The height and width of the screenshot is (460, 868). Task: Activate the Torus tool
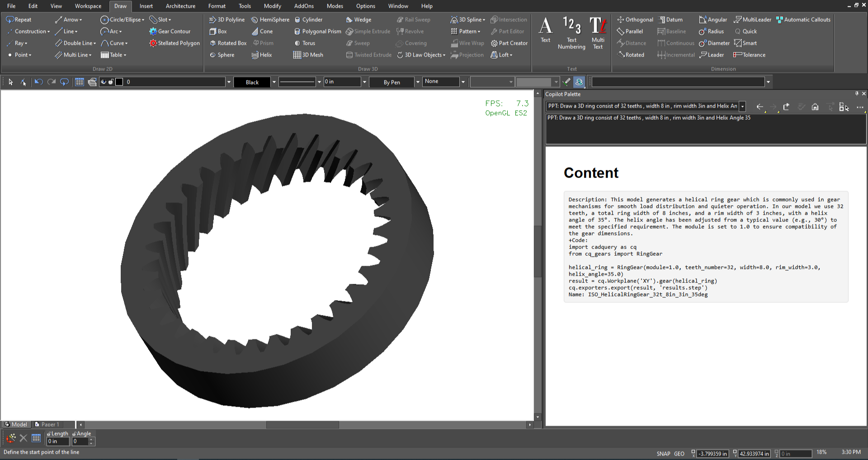click(305, 43)
